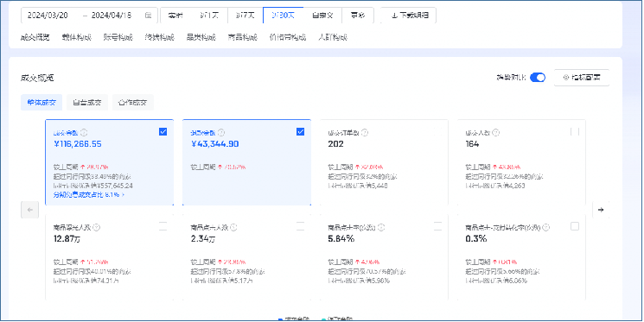The image size is (644, 322).
Task: Open the 指标配置 metric settings button
Action: click(x=582, y=78)
